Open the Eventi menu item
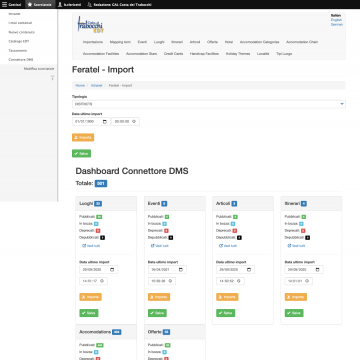 click(142, 42)
